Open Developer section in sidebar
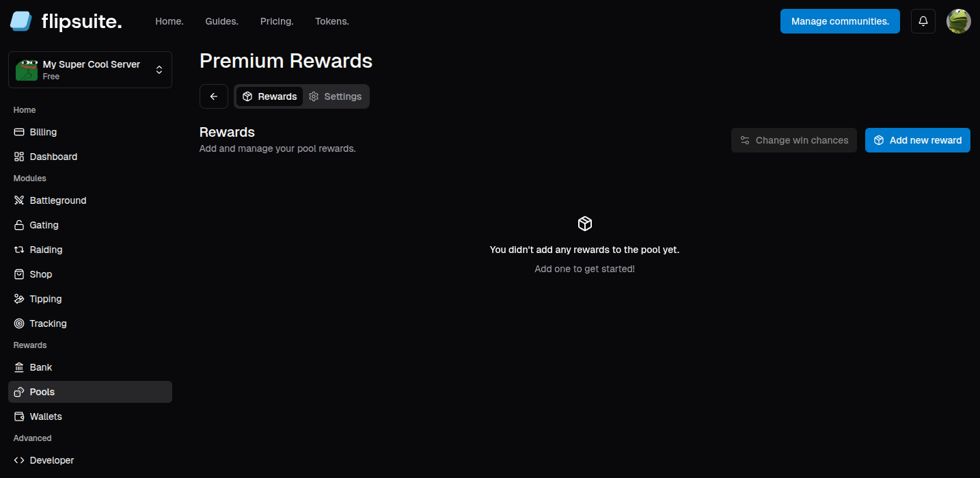 tap(90, 460)
